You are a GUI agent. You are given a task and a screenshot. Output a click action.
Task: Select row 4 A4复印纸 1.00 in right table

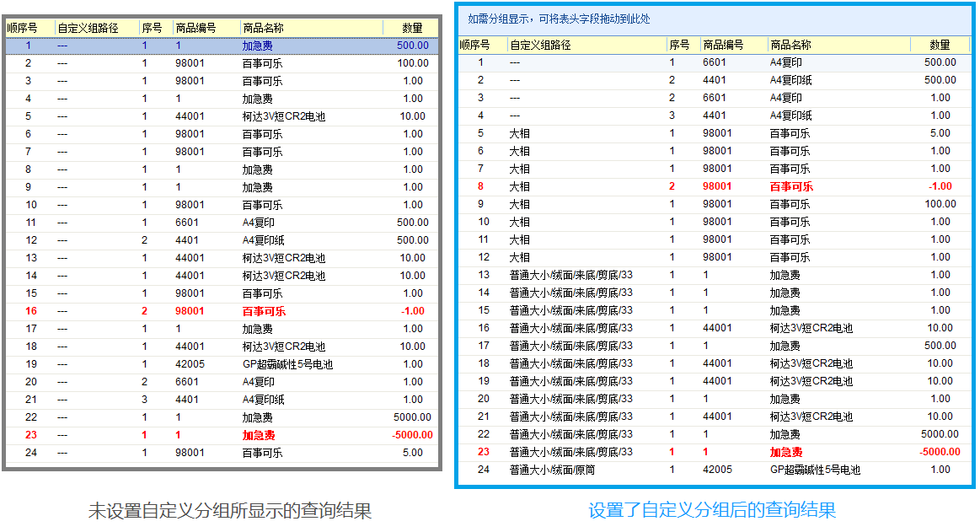pyautogui.click(x=715, y=116)
